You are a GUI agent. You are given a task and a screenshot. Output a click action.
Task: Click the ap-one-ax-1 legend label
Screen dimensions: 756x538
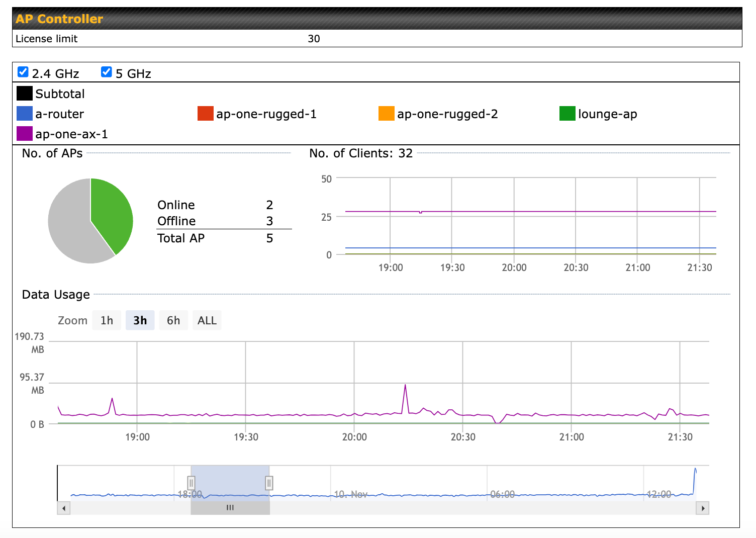71,134
